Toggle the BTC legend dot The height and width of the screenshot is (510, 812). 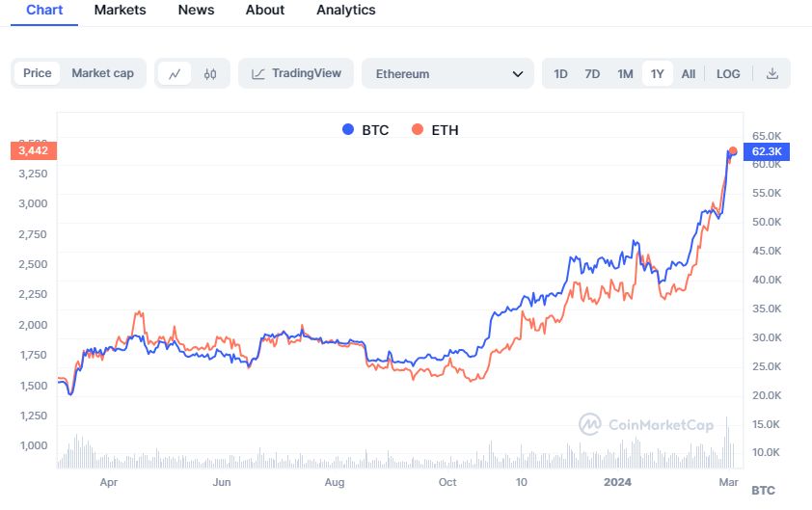pyautogui.click(x=348, y=129)
